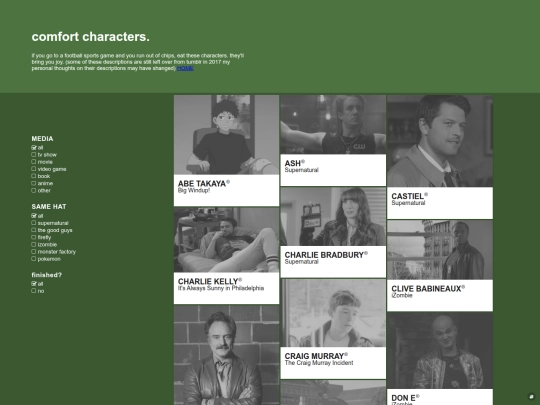
Task: Select the MEDIA filter heading
Action: pos(42,139)
